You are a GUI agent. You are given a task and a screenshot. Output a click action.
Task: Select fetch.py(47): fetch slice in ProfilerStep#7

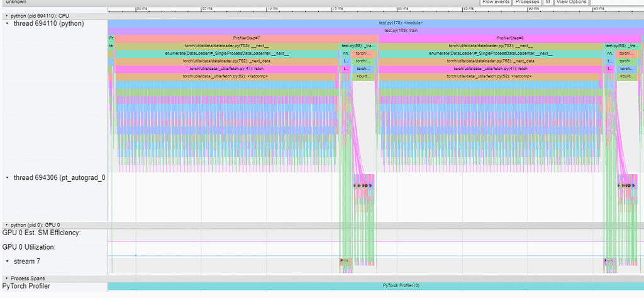[226, 69]
